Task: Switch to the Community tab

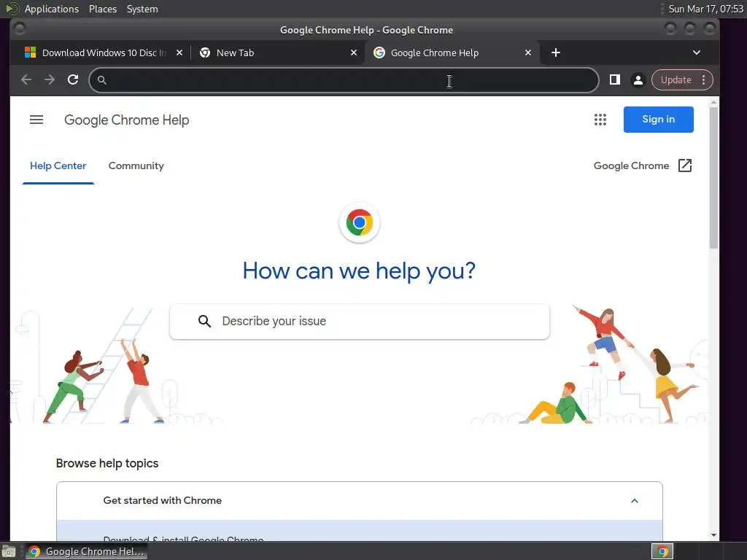Action: pyautogui.click(x=136, y=166)
